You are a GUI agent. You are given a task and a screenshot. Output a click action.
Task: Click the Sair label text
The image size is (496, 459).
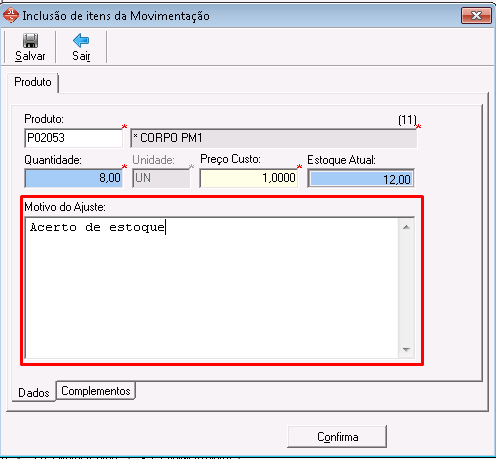(81, 56)
